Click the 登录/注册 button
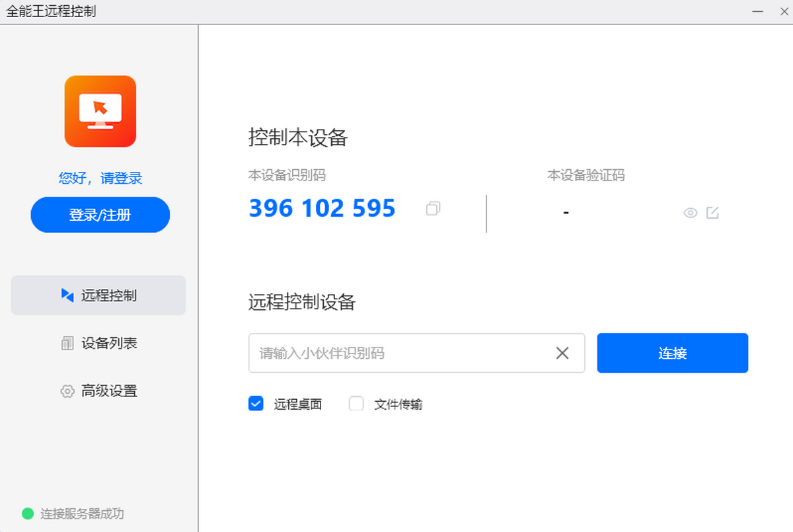Screen dimensions: 793x532 100,215
